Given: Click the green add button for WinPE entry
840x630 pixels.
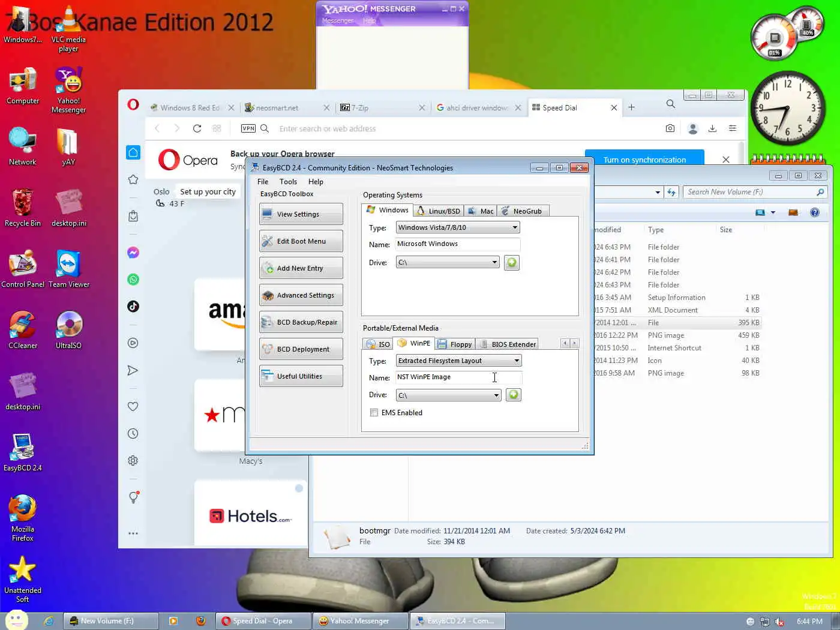Looking at the screenshot, I should 514,395.
